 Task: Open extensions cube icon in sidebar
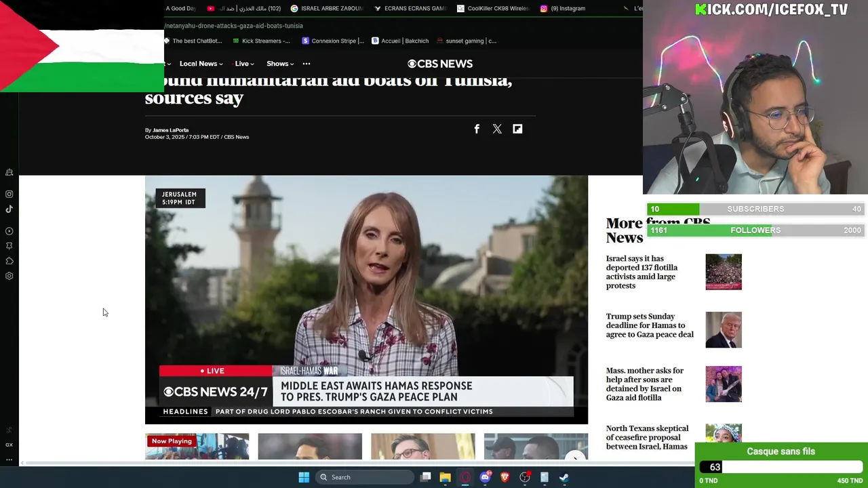coord(9,261)
